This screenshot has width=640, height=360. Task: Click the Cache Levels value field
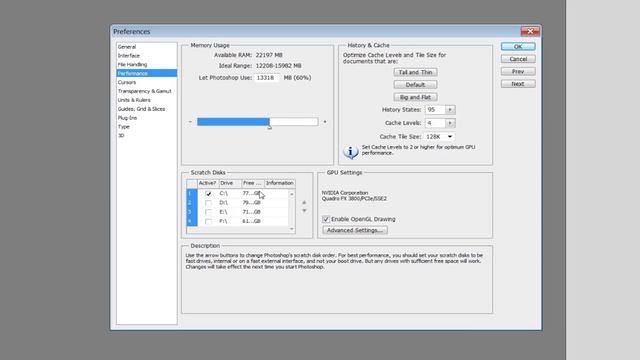click(435, 123)
